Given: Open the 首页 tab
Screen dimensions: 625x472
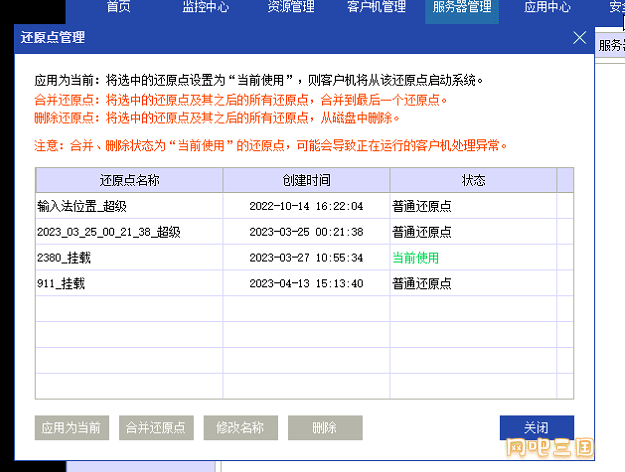Looking at the screenshot, I should click(x=119, y=7).
